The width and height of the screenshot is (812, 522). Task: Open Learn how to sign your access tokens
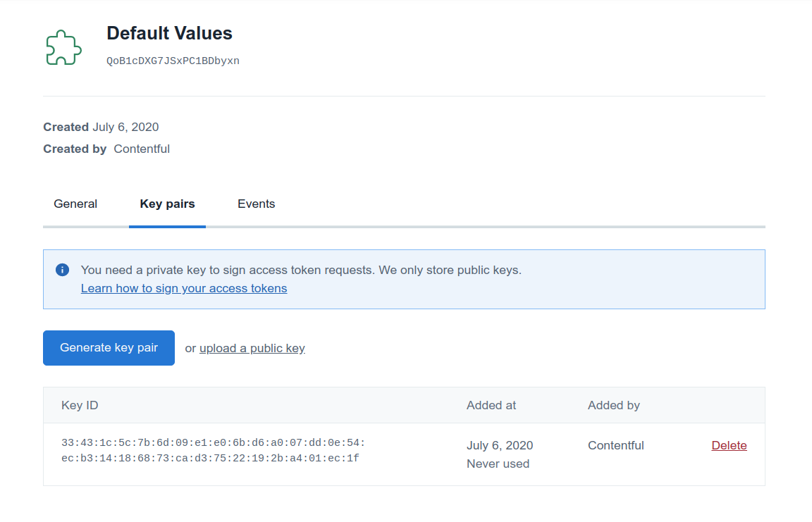coord(183,288)
